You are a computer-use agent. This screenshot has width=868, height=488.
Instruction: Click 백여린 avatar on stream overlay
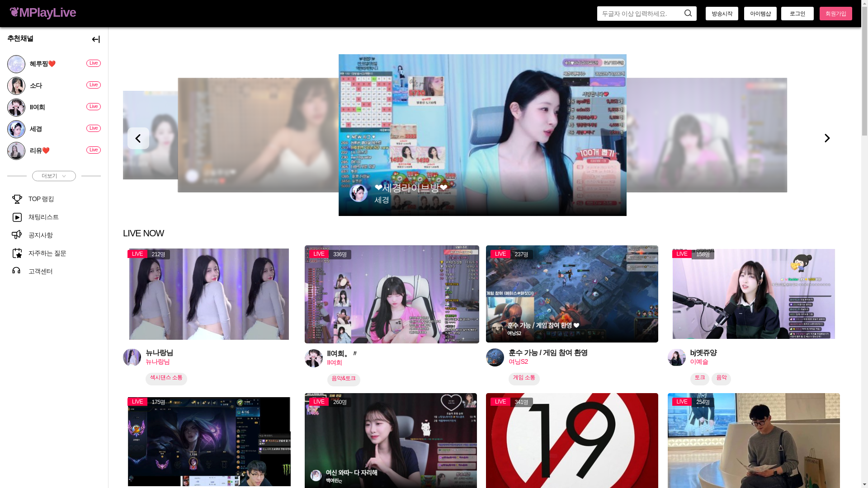pos(316,475)
